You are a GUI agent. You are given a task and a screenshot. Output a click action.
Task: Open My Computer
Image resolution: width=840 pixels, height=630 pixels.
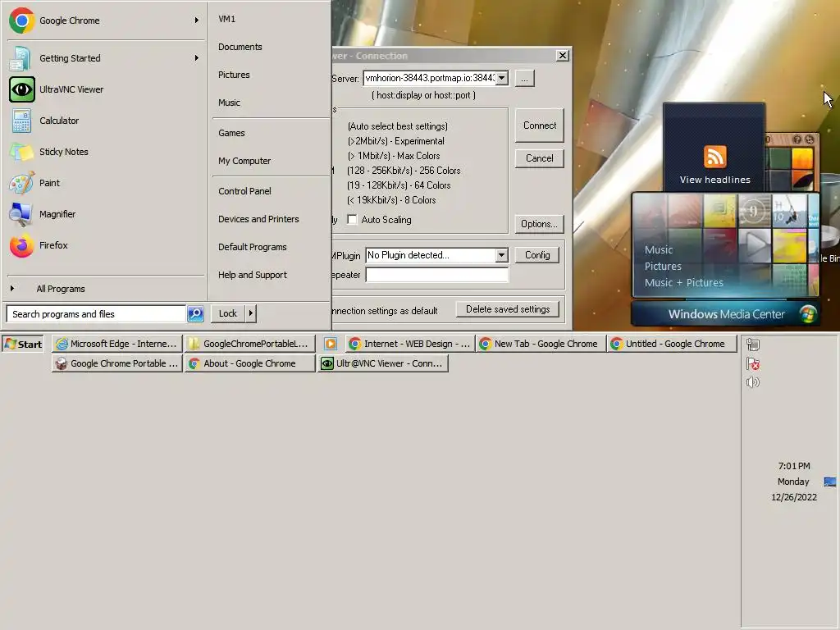(x=244, y=161)
